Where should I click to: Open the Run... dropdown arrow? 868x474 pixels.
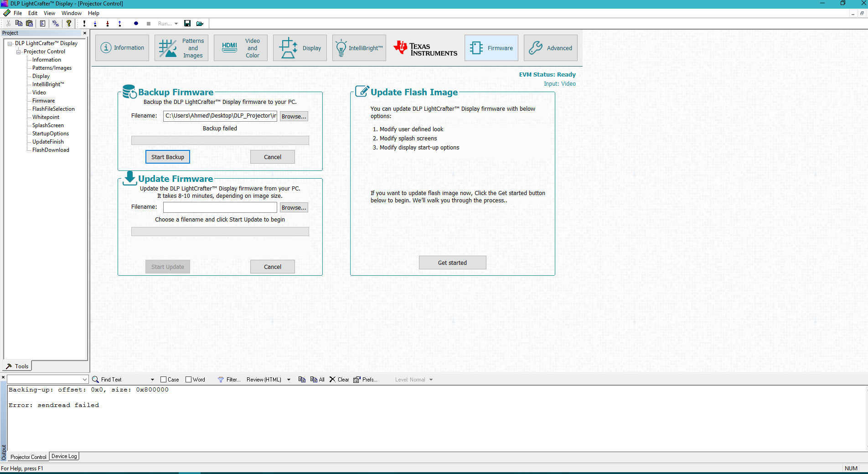[176, 24]
